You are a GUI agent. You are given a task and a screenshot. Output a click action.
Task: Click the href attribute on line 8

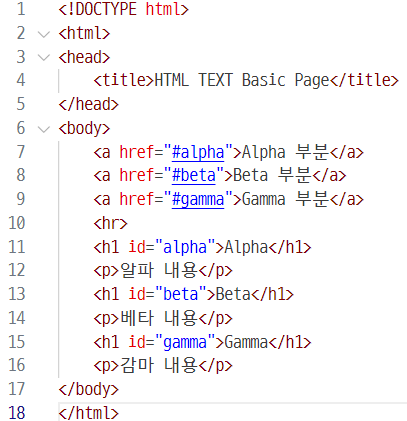click(x=137, y=176)
